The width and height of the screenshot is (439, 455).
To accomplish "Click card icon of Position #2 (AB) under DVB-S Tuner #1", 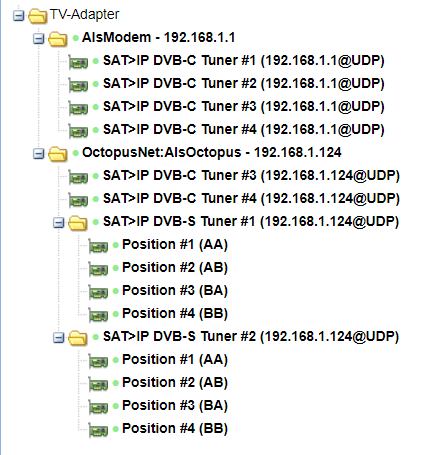I will coord(98,269).
